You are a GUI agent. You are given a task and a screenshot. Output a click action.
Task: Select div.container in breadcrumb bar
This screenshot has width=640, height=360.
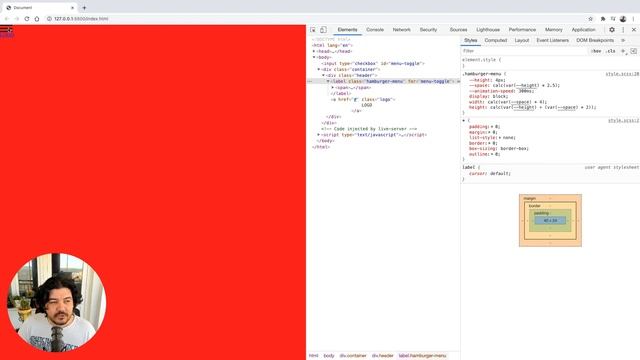[353, 356]
